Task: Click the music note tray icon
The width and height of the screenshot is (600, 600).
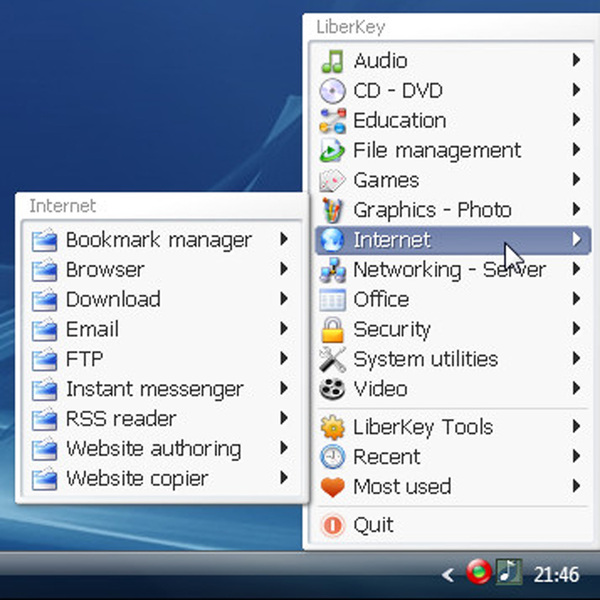Action: pyautogui.click(x=509, y=571)
